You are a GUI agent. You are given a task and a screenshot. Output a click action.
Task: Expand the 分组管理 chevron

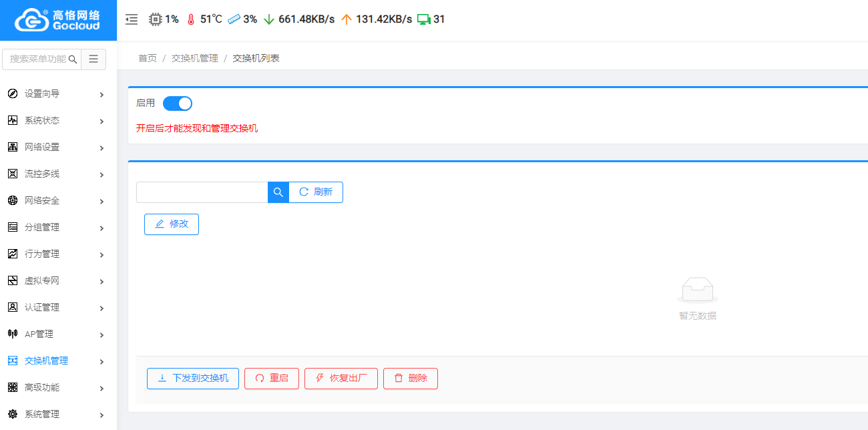pyautogui.click(x=101, y=228)
